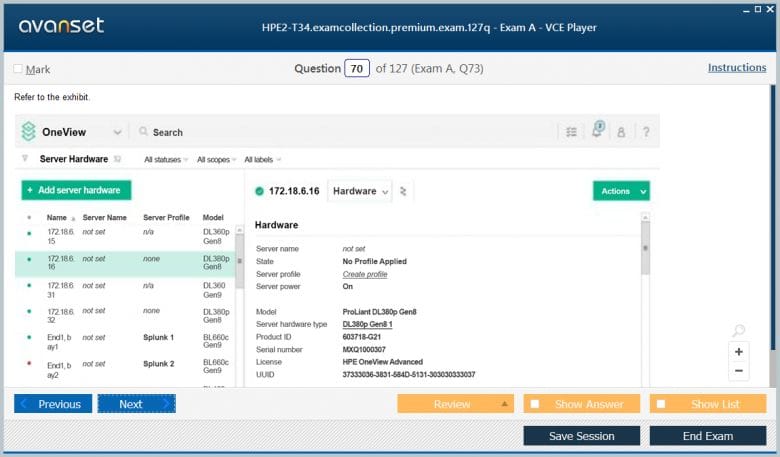The height and width of the screenshot is (457, 780).
Task: Open the activity list icon in OneView header
Action: (x=571, y=132)
